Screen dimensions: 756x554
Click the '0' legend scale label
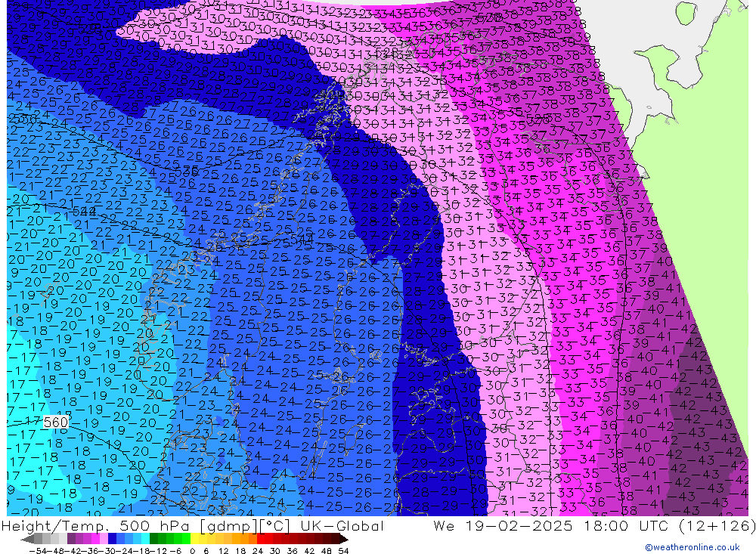[192, 551]
